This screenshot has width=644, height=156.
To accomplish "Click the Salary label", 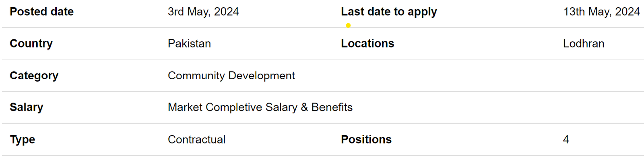I will pyautogui.click(x=26, y=107).
